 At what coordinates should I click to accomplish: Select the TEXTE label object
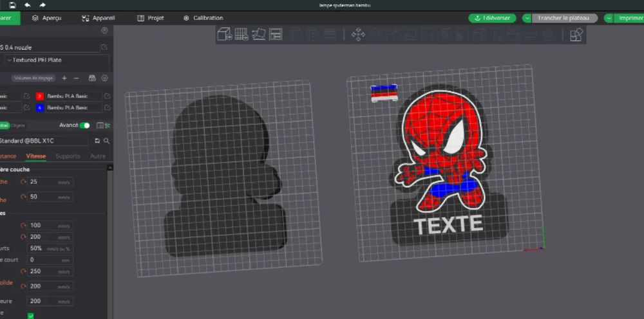coord(448,226)
